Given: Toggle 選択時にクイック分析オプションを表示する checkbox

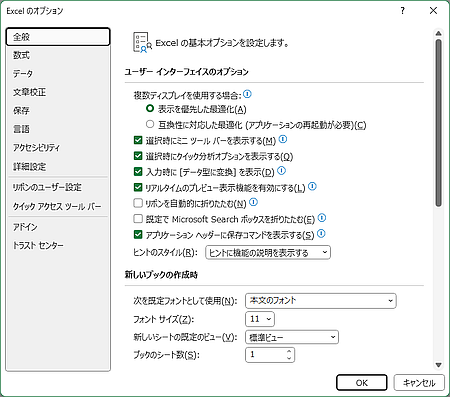Looking at the screenshot, I should [x=138, y=156].
